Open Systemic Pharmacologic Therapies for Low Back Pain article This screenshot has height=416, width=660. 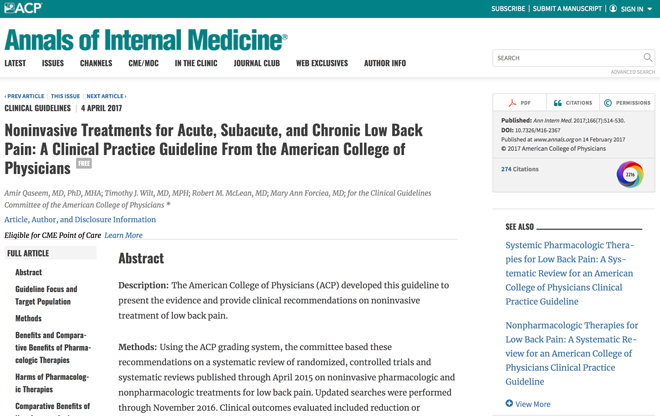click(x=570, y=273)
